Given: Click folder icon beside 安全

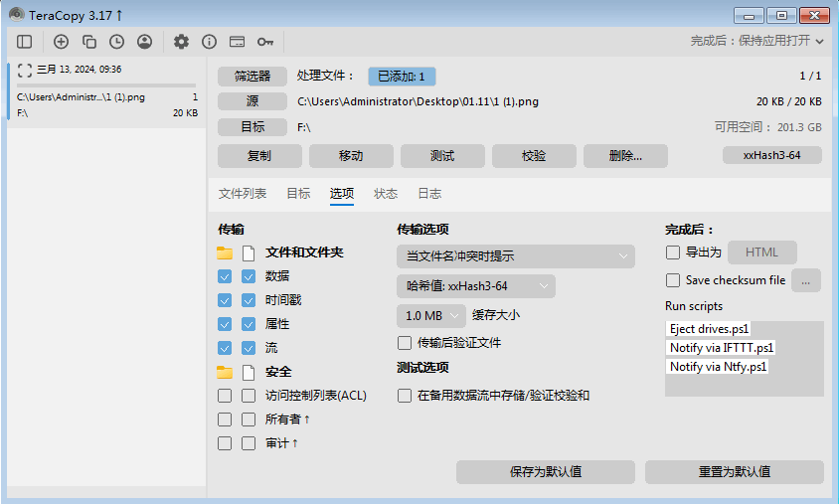Looking at the screenshot, I should pos(225,373).
